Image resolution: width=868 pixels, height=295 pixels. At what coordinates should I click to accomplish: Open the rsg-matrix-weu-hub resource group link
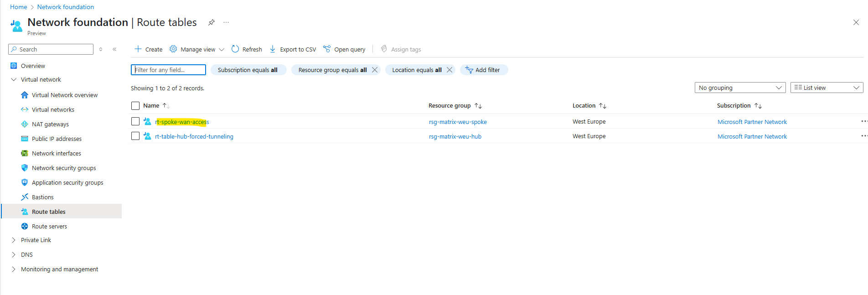pyautogui.click(x=455, y=136)
